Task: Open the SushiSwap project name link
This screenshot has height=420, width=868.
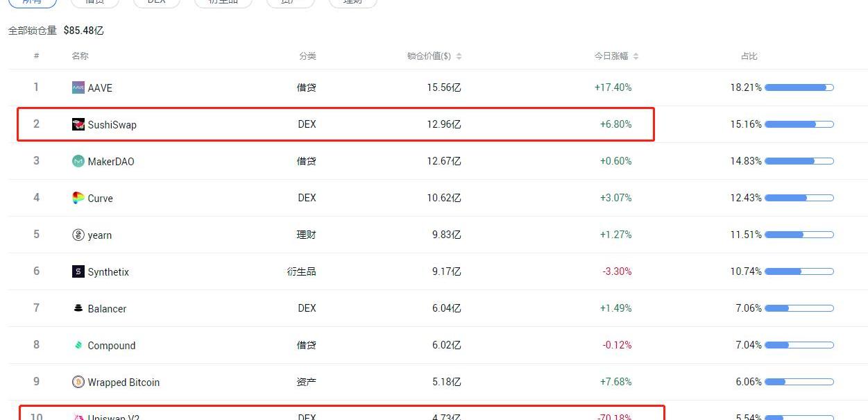Action: 112,125
